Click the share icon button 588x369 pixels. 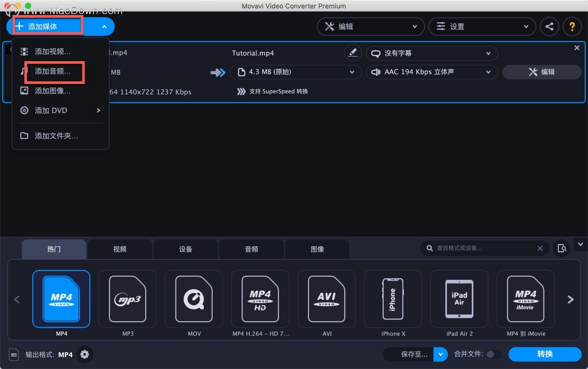[x=550, y=26]
